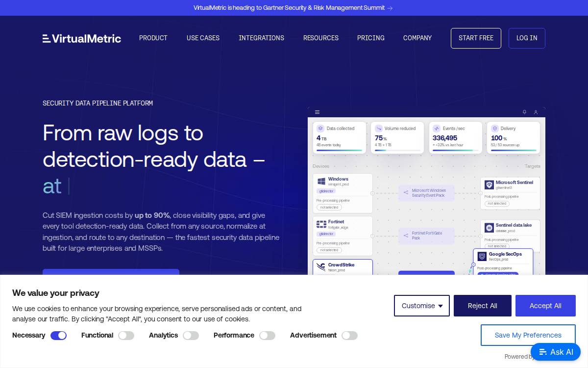Screen dimensions: 588x368
Task: Open the PRODUCT navigation menu
Action: pyautogui.click(x=153, y=38)
